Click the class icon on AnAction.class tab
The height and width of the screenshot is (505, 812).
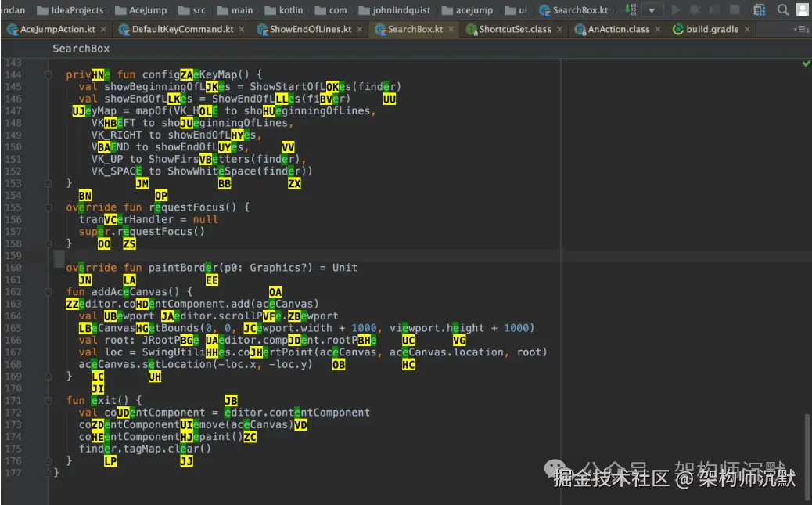pos(580,30)
